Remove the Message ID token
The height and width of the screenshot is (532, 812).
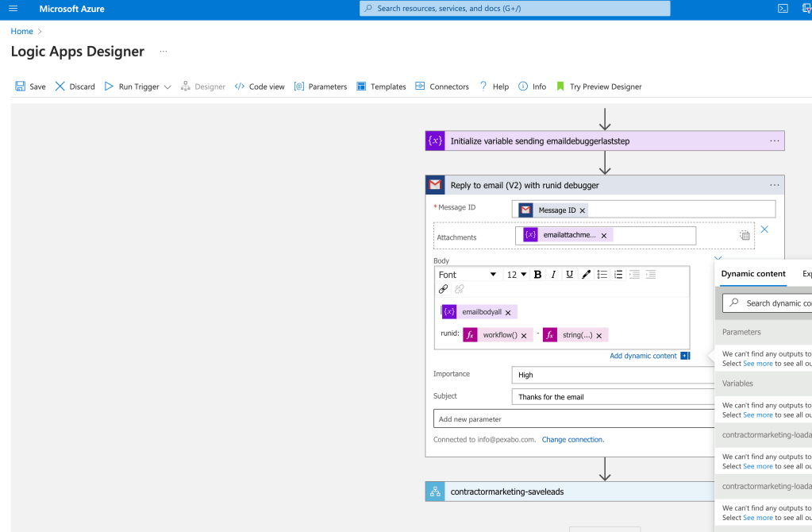[x=583, y=210]
